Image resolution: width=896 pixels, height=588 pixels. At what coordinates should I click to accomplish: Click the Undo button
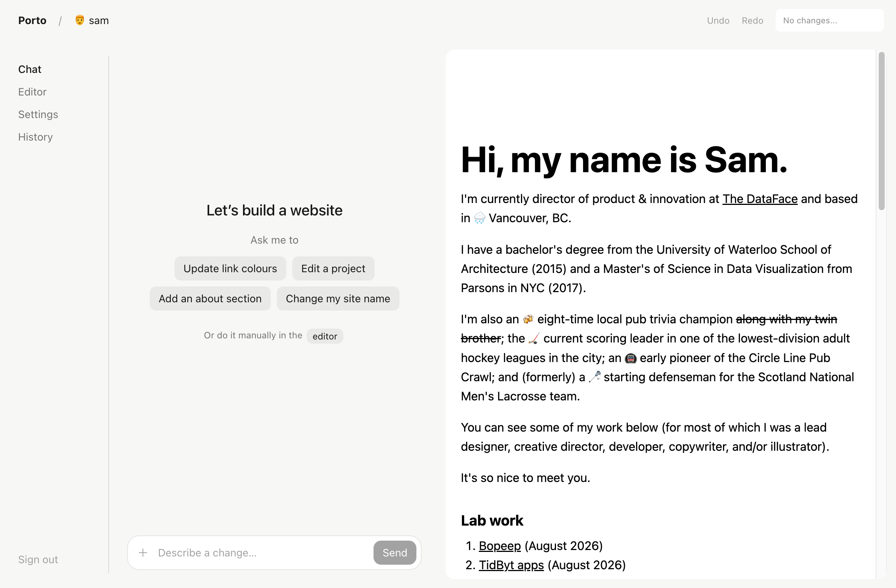click(718, 20)
